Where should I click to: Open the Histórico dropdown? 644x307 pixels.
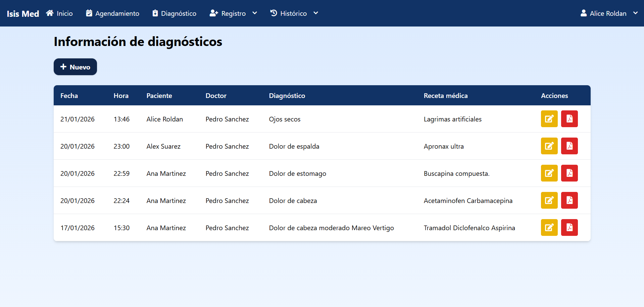pyautogui.click(x=294, y=13)
